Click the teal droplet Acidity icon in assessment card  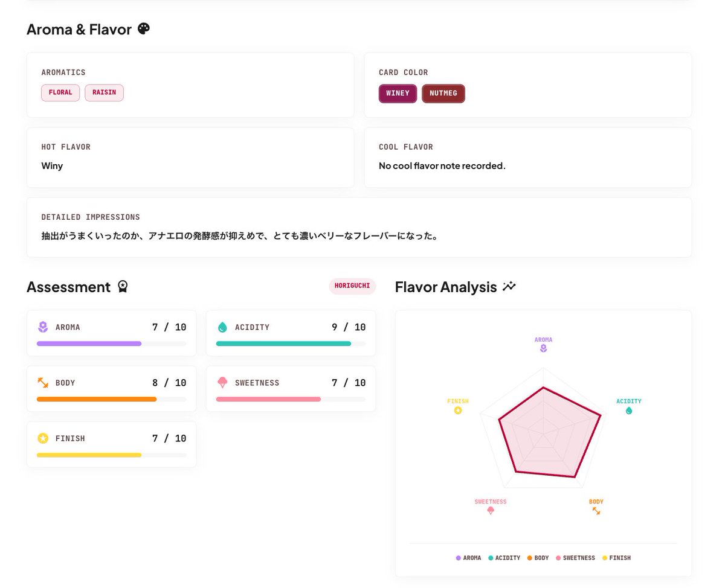(222, 327)
